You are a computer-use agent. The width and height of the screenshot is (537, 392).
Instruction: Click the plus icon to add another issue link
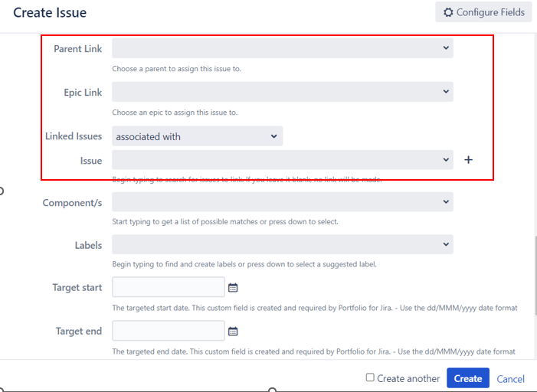468,160
